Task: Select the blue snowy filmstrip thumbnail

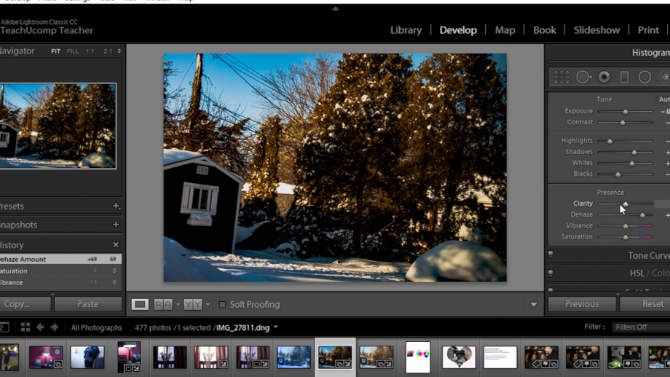Action: (294, 357)
